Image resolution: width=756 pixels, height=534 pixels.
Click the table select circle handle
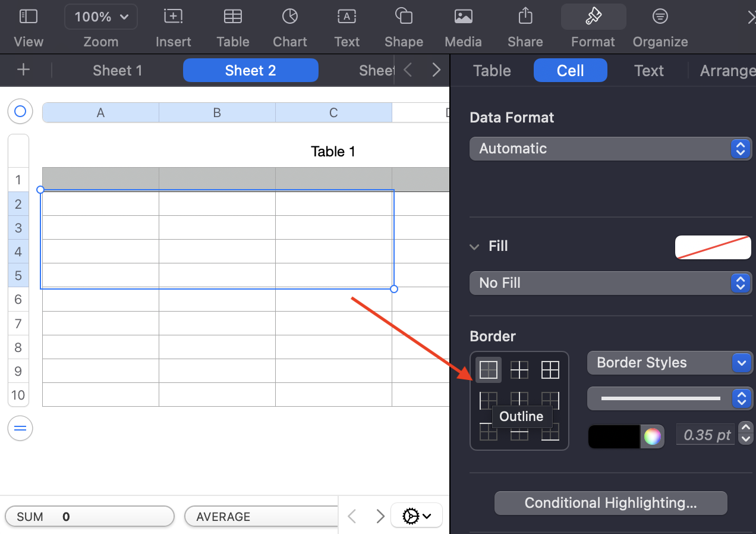(x=20, y=111)
